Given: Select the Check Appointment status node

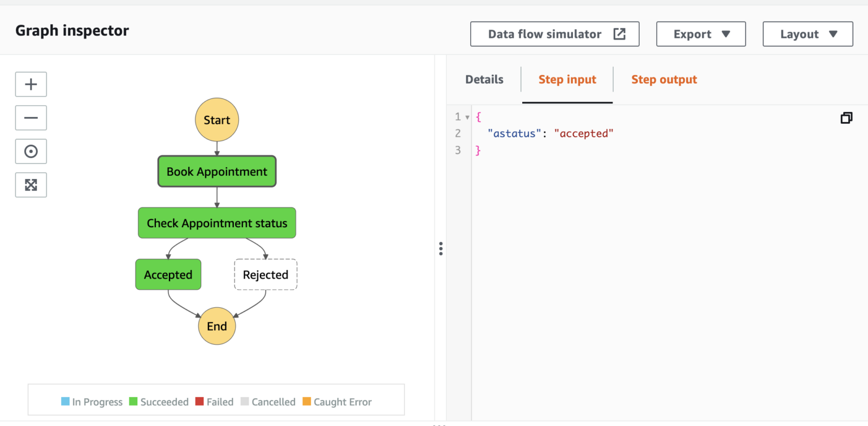Looking at the screenshot, I should (x=216, y=223).
